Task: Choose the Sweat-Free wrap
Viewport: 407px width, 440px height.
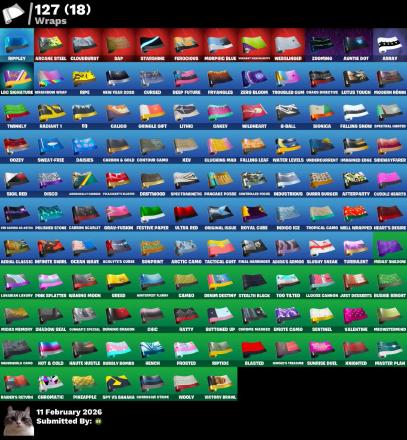Action: tap(51, 147)
